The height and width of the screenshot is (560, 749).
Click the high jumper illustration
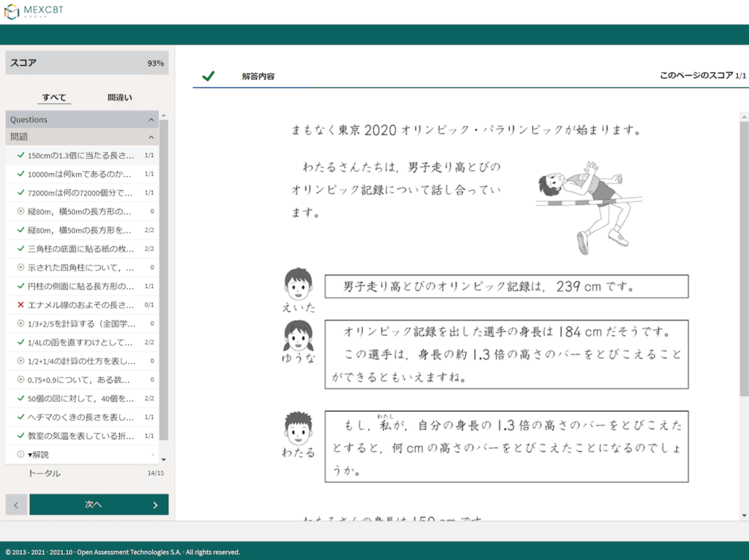click(x=590, y=208)
